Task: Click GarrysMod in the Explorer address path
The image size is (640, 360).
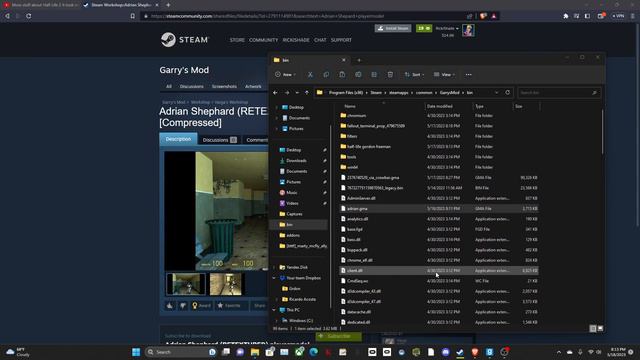Action: tap(449, 93)
